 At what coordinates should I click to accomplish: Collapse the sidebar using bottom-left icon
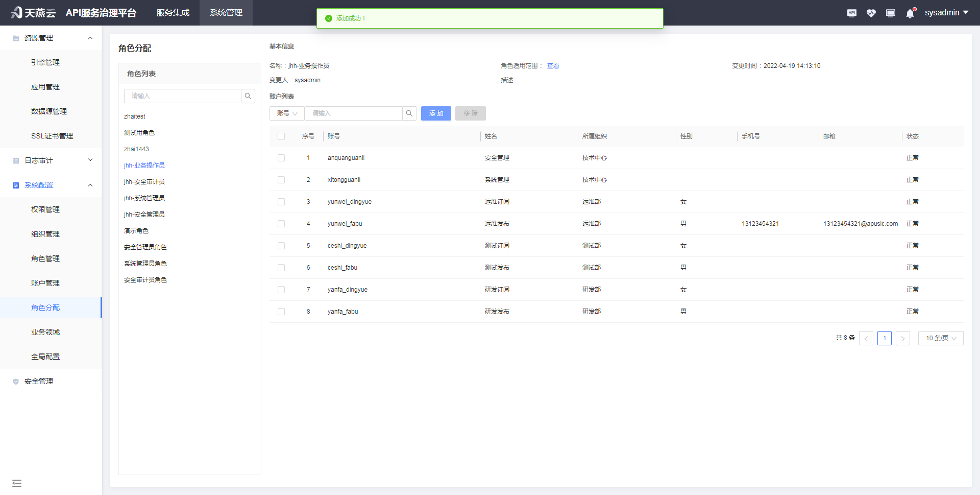click(17, 483)
